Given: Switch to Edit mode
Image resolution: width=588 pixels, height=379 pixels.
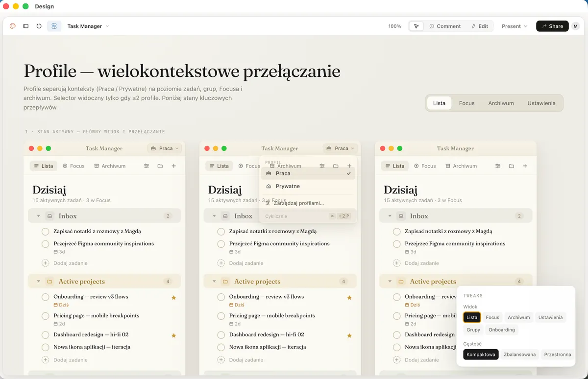Looking at the screenshot, I should pyautogui.click(x=480, y=26).
